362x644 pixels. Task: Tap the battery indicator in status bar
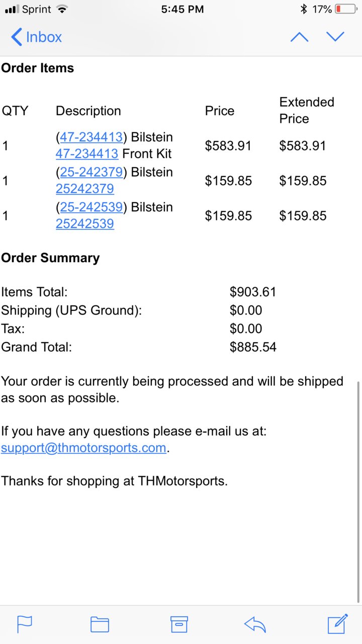[346, 9]
